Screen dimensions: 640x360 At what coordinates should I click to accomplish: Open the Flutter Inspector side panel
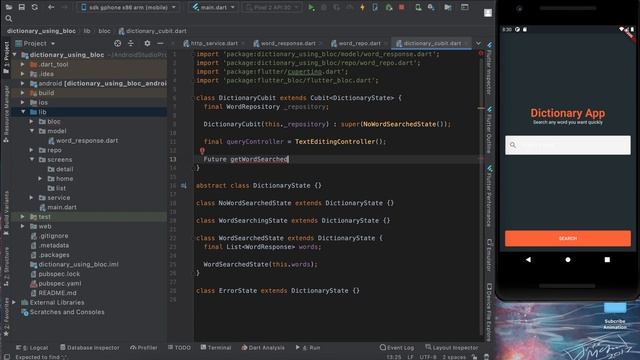point(489,69)
